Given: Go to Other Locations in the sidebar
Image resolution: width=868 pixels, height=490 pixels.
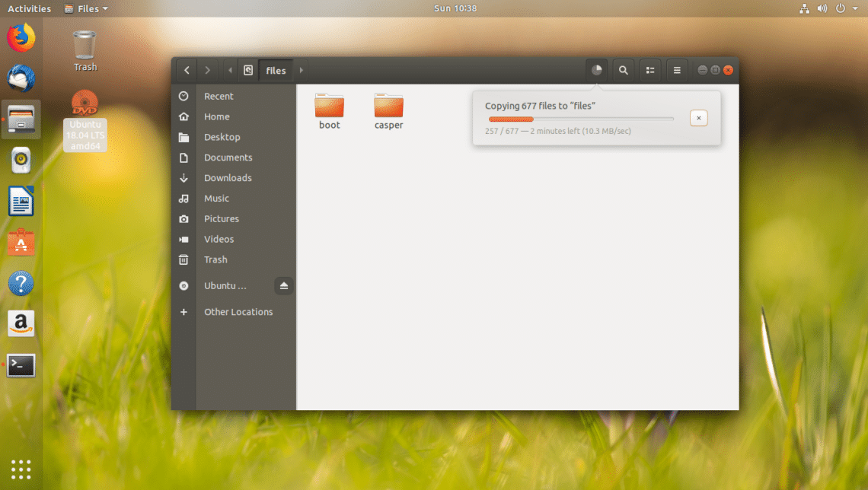Looking at the screenshot, I should 238,312.
